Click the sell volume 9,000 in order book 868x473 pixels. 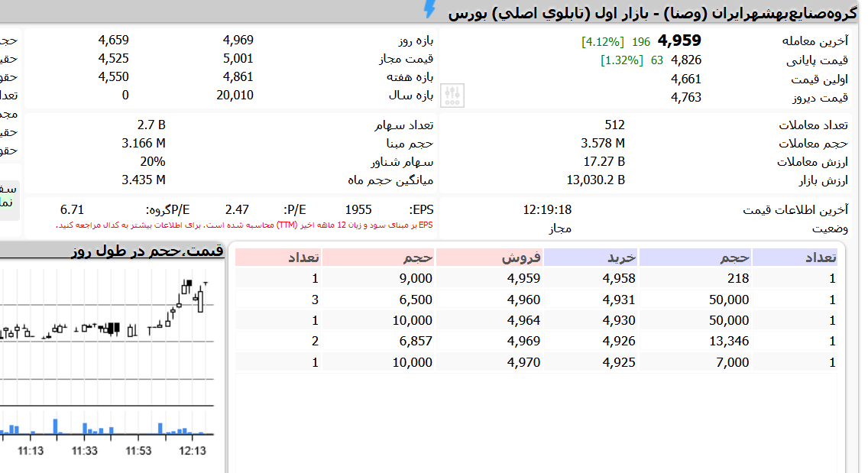416,279
